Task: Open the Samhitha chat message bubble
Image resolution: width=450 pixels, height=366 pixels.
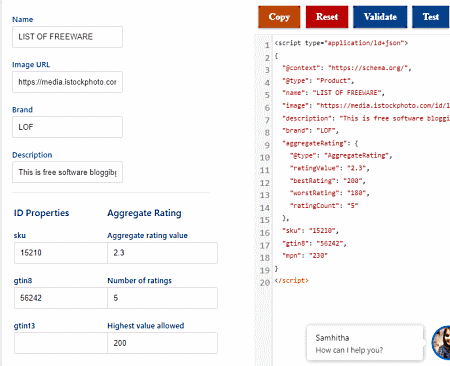Action: 365,344
